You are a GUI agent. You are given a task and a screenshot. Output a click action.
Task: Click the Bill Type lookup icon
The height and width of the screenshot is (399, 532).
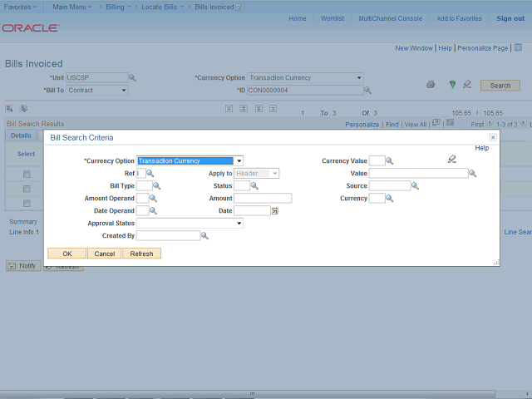156,186
